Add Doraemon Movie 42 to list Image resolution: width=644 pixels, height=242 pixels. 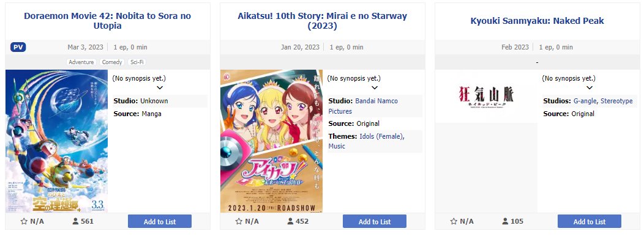[160, 221]
